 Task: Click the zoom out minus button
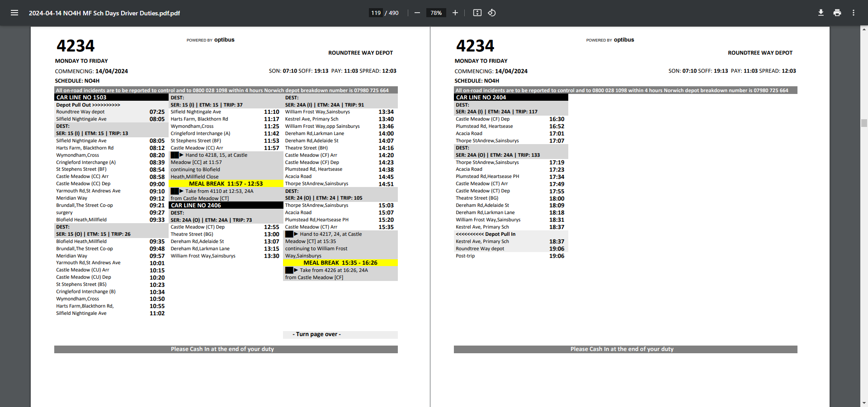pyautogui.click(x=417, y=13)
